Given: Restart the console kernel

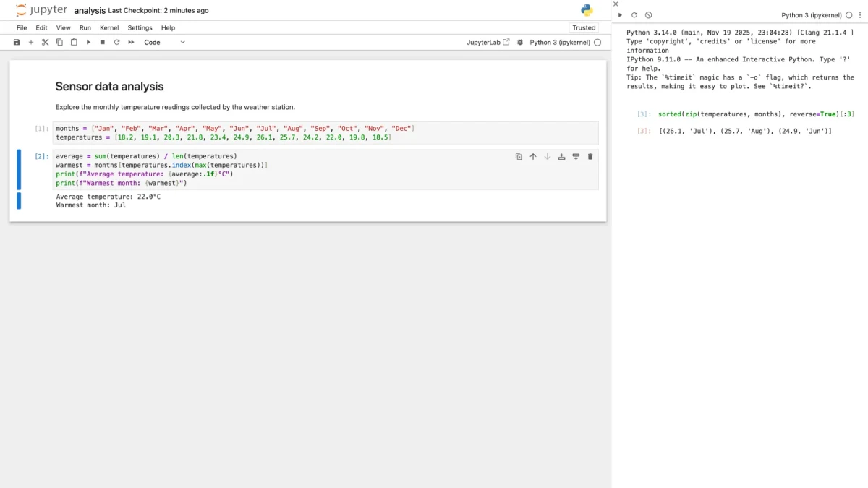Looking at the screenshot, I should [x=634, y=15].
